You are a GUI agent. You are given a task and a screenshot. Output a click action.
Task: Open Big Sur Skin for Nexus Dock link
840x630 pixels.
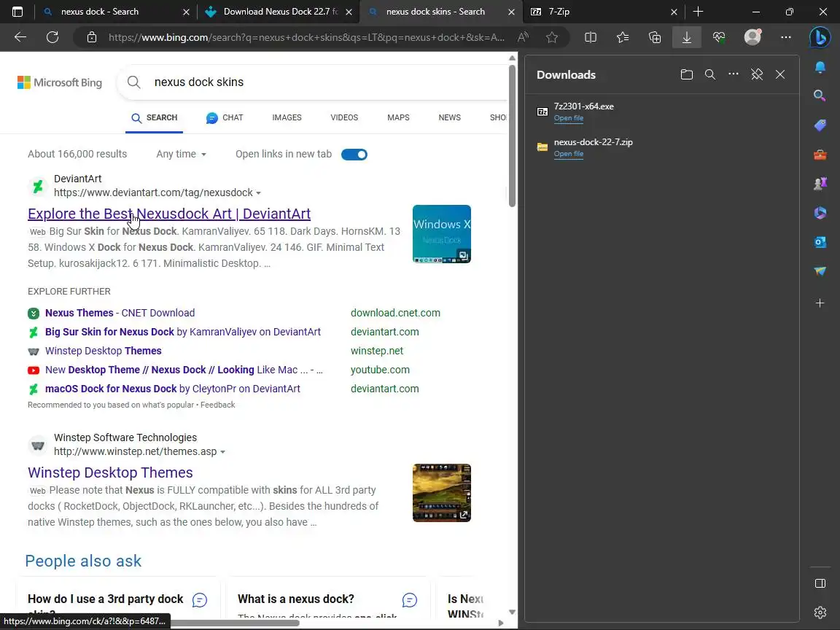[183, 332]
